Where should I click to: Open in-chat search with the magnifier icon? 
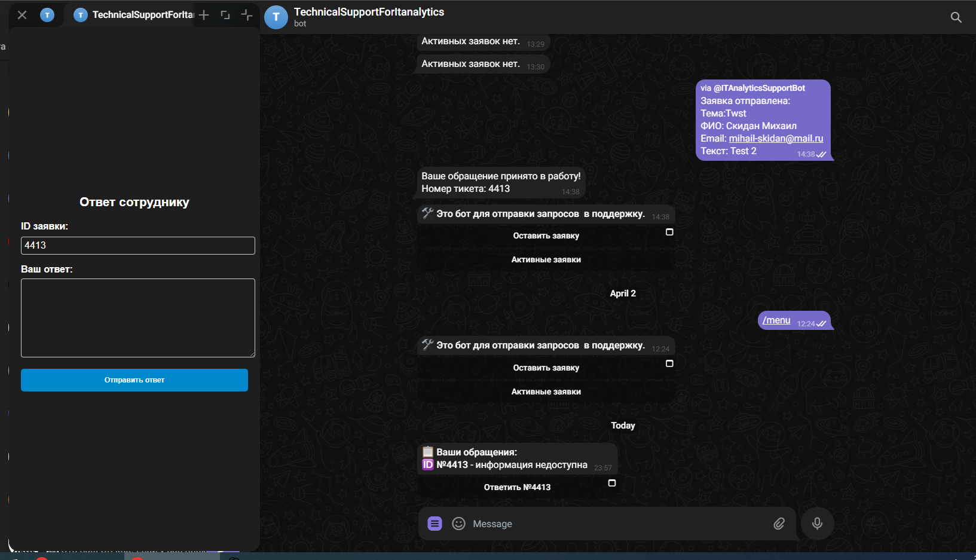click(x=956, y=17)
